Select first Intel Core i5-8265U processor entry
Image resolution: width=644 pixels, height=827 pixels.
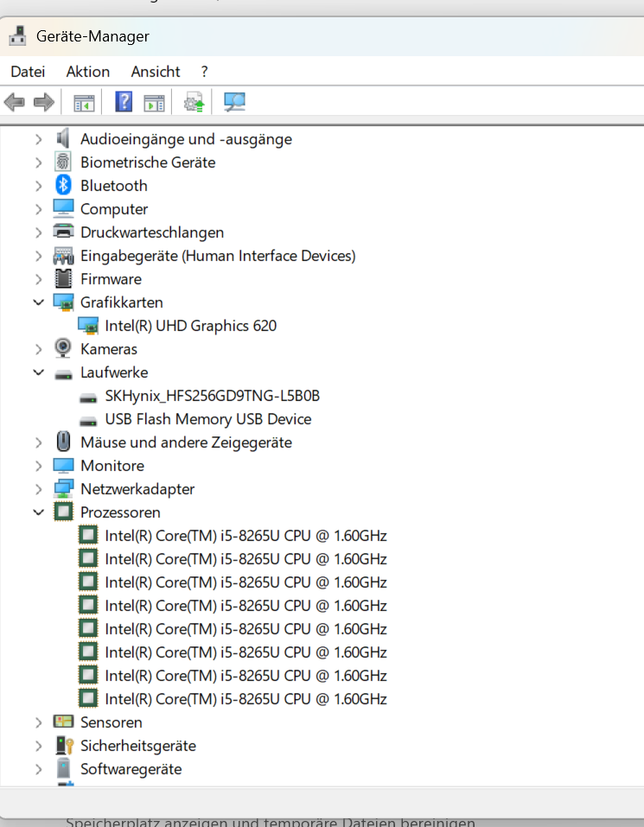245,535
